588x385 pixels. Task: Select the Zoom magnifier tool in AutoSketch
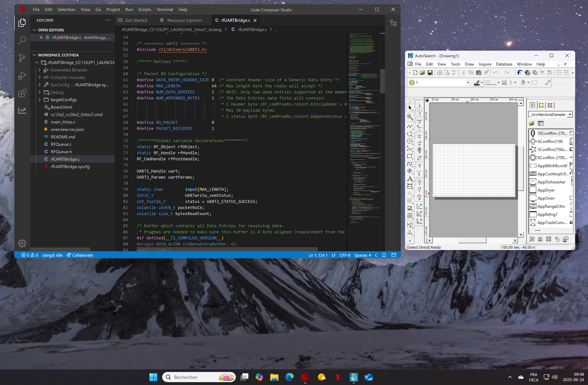point(410,117)
